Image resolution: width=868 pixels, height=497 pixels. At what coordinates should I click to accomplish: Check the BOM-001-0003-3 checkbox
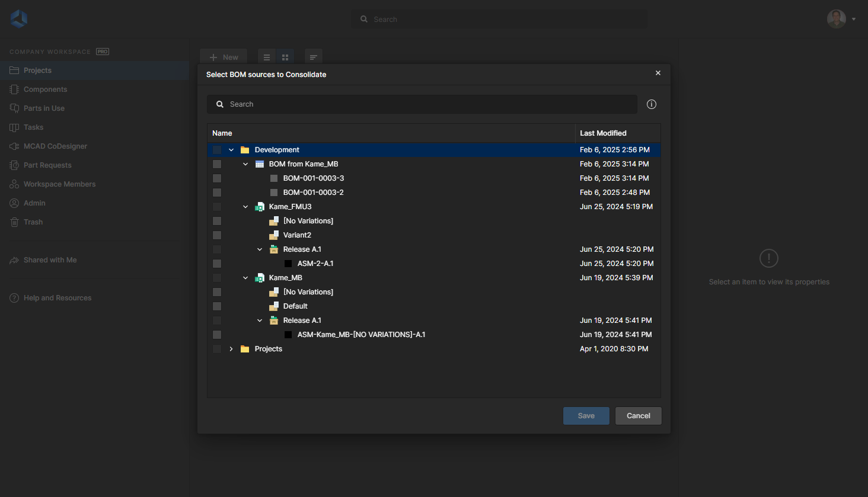click(x=217, y=178)
